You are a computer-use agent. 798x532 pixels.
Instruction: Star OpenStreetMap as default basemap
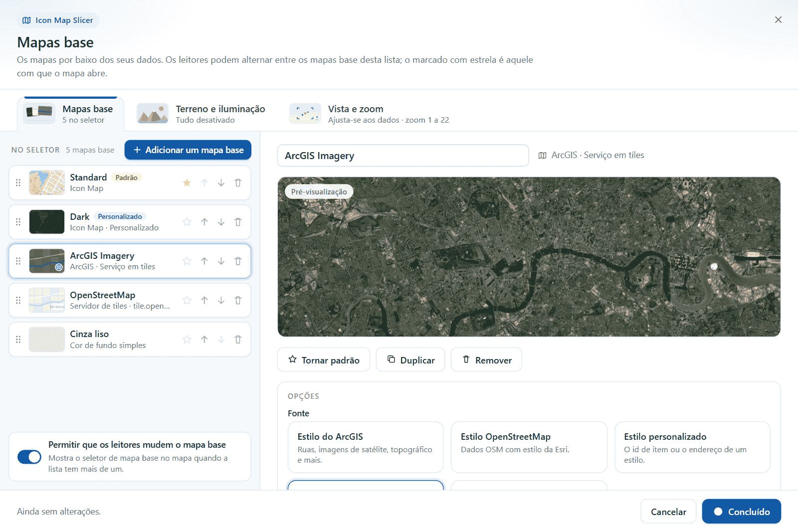pos(187,300)
